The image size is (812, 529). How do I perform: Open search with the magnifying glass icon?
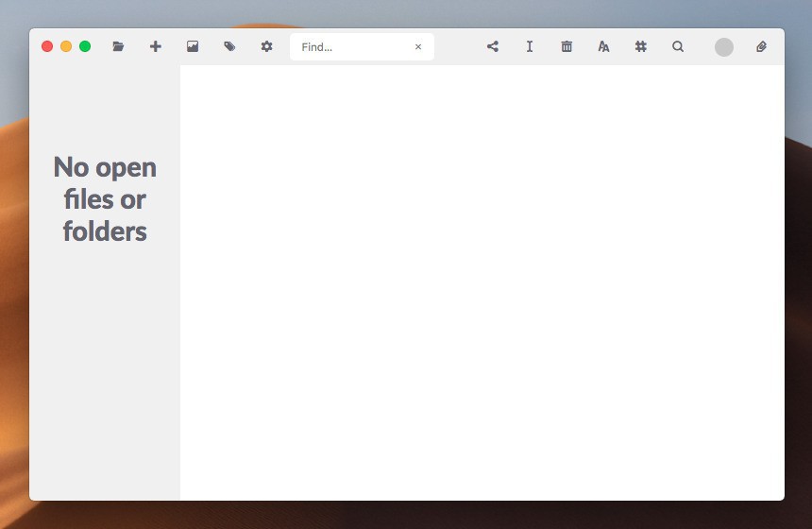tap(678, 46)
